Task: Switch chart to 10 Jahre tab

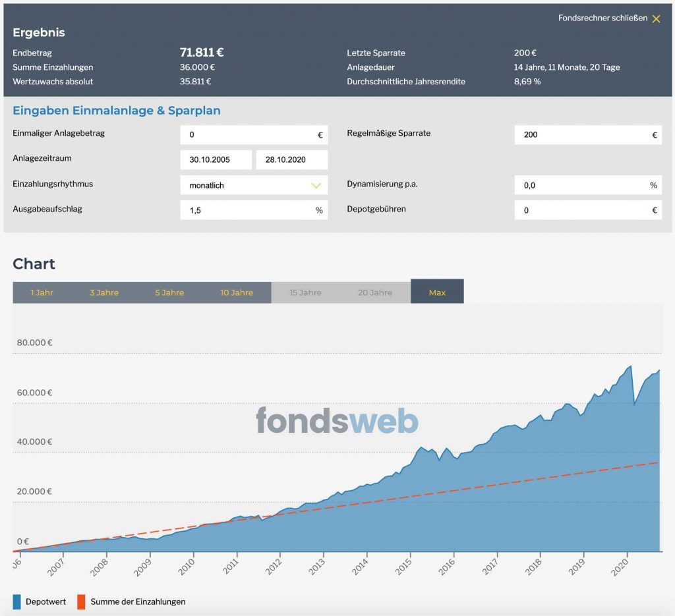Action: click(237, 293)
